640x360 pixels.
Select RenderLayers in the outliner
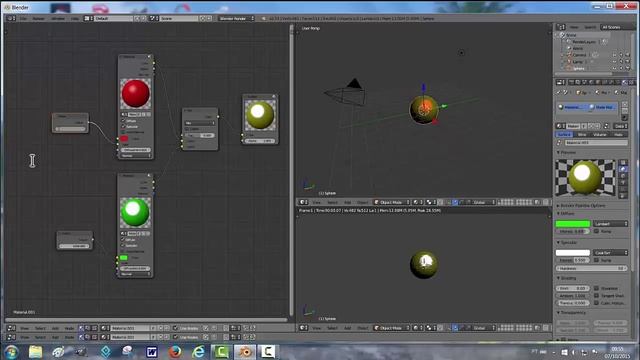click(584, 42)
